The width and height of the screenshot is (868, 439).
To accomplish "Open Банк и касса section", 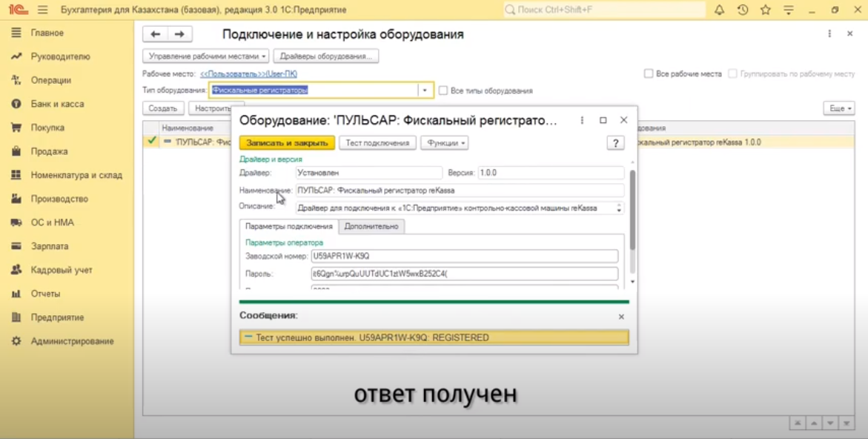I will click(x=57, y=104).
